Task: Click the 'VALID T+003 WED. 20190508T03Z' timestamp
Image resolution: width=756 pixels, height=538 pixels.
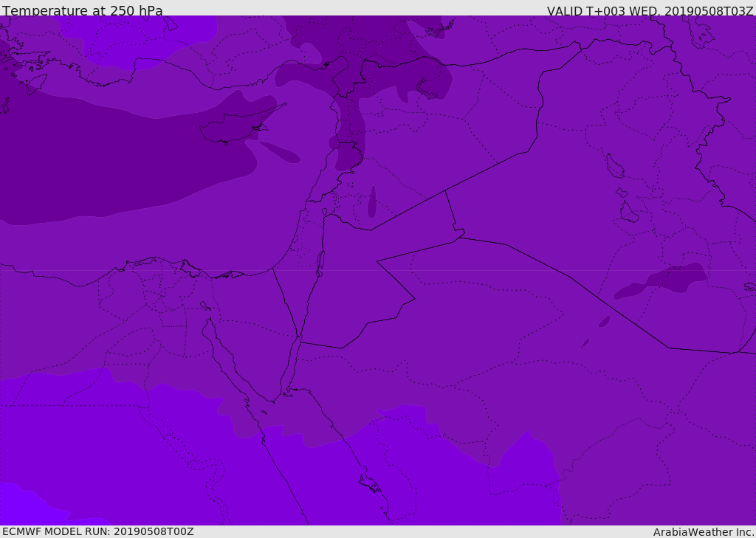Action: coord(650,10)
